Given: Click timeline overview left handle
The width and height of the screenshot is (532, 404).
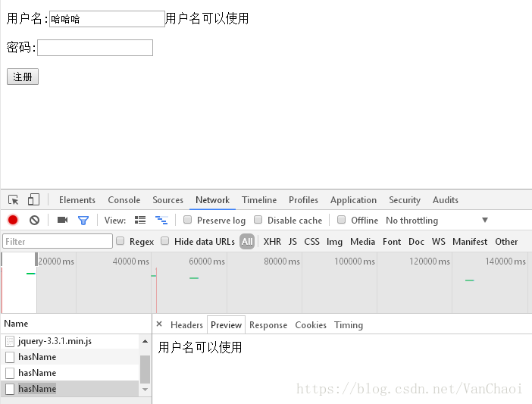Looking at the screenshot, I should 2,259.
